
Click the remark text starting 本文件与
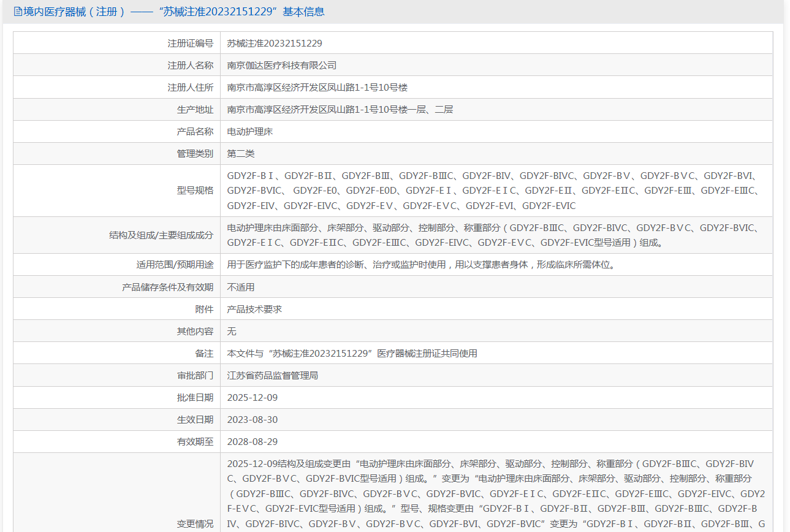click(x=352, y=354)
